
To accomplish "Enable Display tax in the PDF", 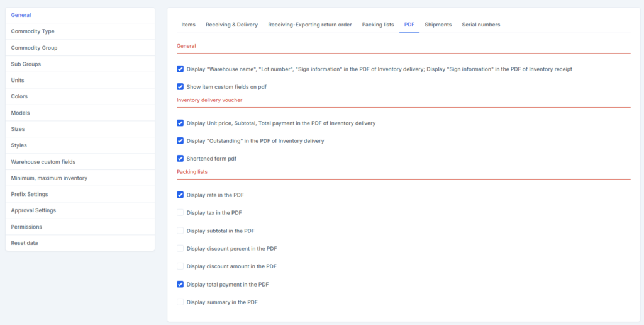I will coord(180,213).
